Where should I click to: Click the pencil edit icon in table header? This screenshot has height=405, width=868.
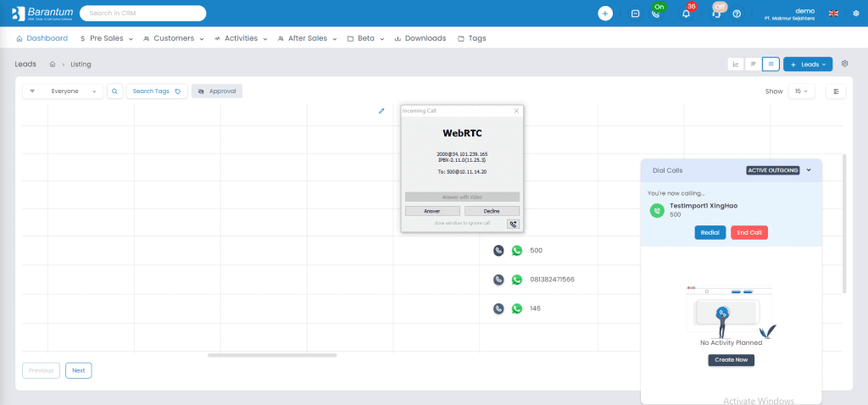381,110
